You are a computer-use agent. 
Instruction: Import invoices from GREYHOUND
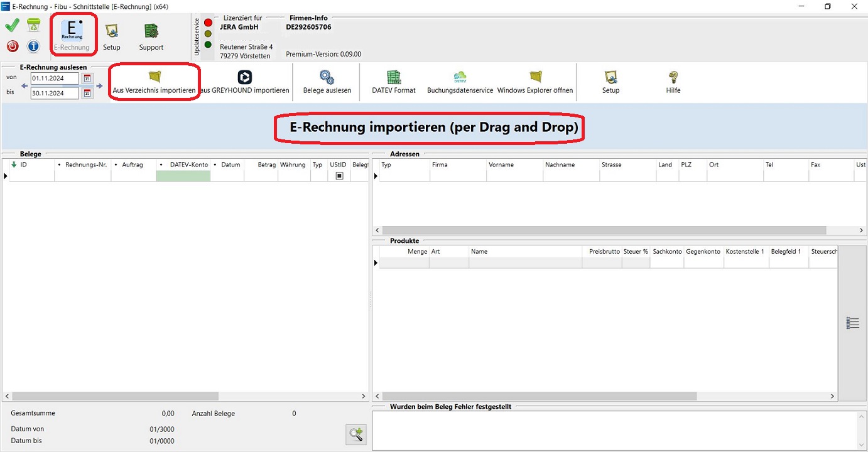tap(245, 82)
